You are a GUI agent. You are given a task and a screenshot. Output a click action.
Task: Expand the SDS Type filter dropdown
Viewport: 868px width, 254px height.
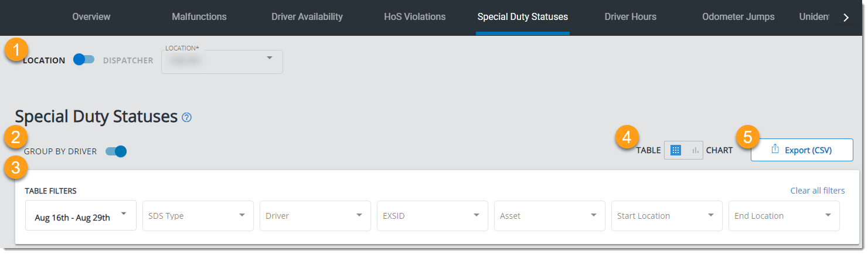pyautogui.click(x=198, y=216)
